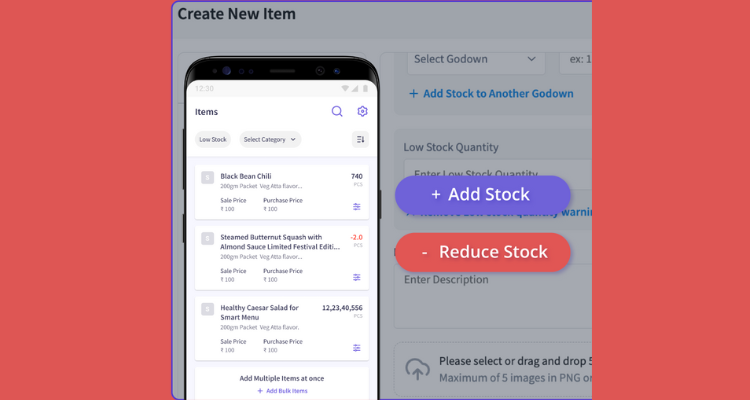Click the image drag and drop area
Image resolution: width=750 pixels, height=400 pixels.
coord(493,369)
